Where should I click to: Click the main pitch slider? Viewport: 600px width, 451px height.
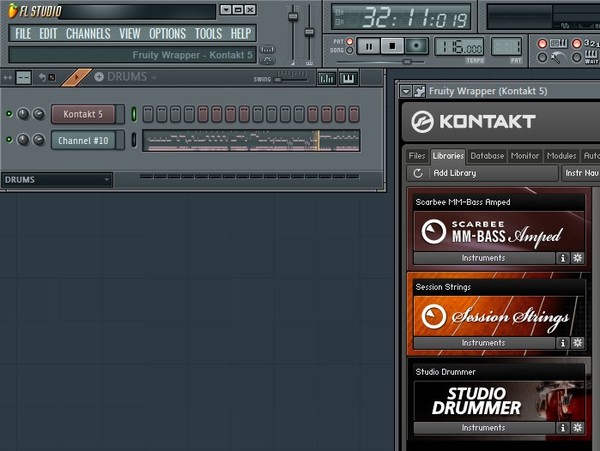click(x=309, y=33)
